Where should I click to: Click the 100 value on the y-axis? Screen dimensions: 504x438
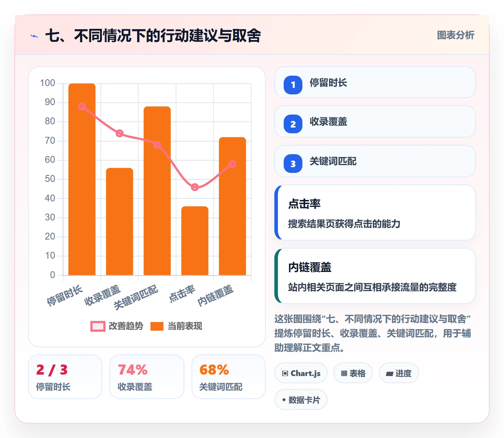pyautogui.click(x=48, y=83)
